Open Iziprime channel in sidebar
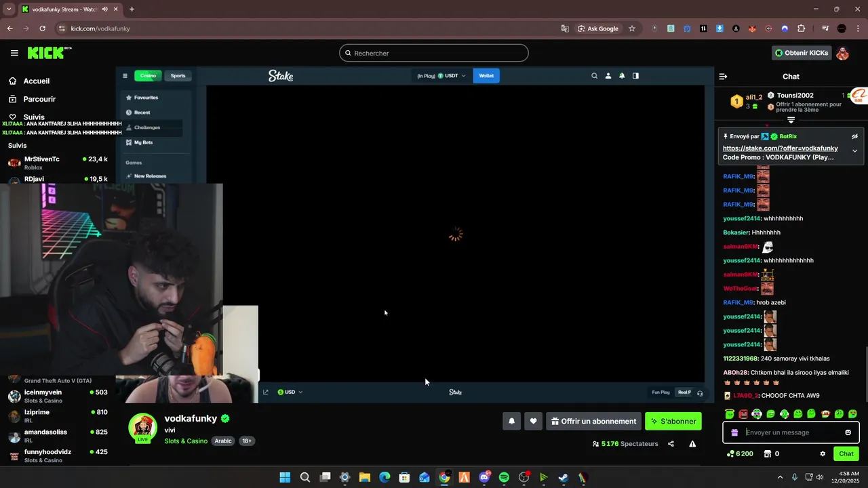The width and height of the screenshot is (868, 488). click(x=58, y=415)
